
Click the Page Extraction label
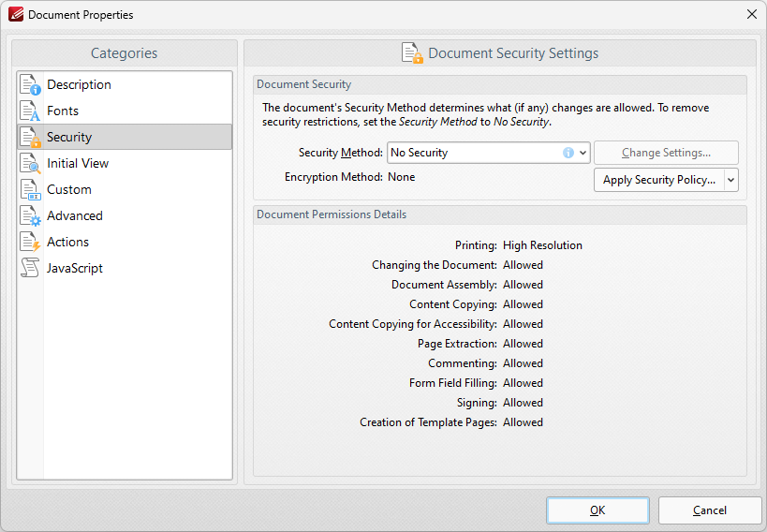click(x=457, y=344)
